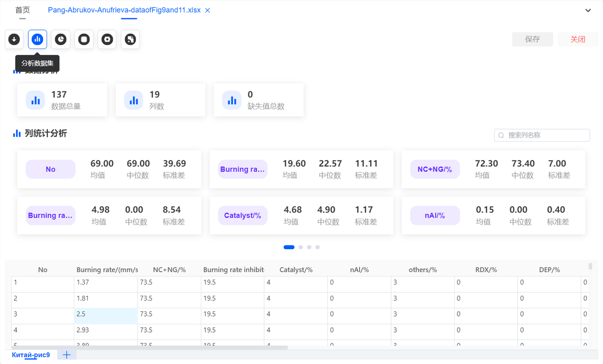Click the add-file document toolbar icon

pos(131,39)
